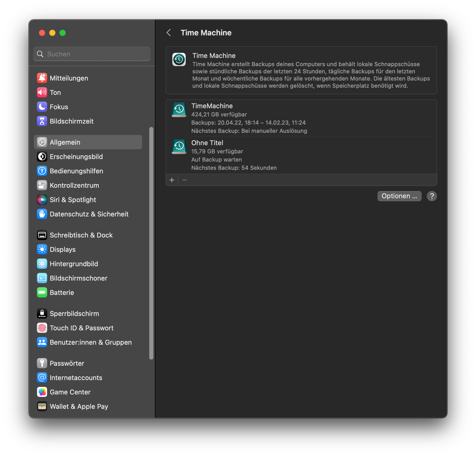Screen dimensions: 476x456
Task: Switch to the Ton pane
Action: [x=88, y=93]
